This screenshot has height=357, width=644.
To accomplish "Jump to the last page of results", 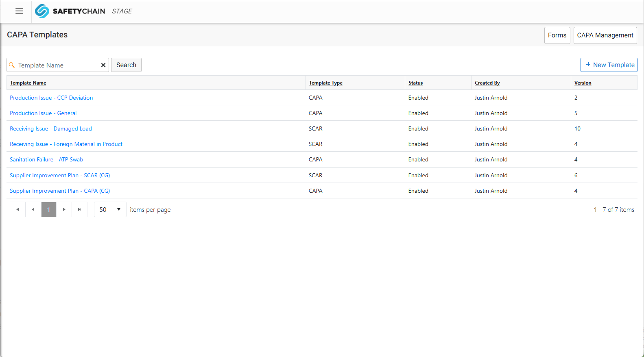I will [x=79, y=209].
